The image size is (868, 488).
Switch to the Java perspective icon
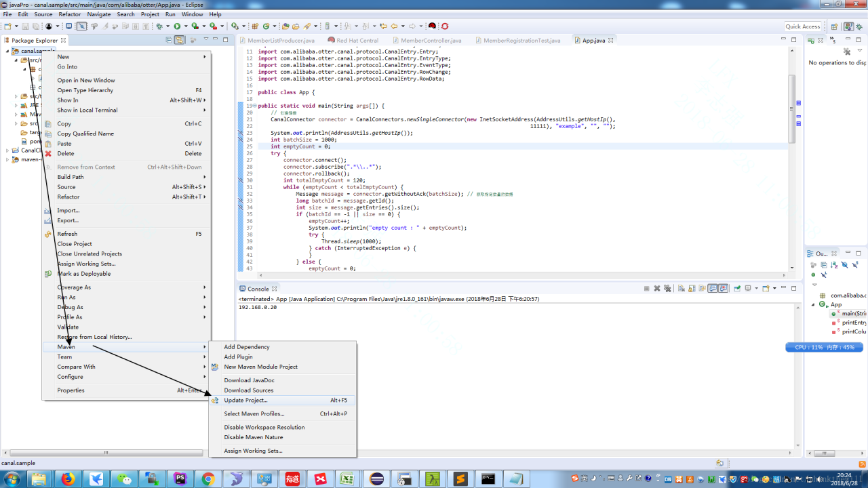[848, 26]
